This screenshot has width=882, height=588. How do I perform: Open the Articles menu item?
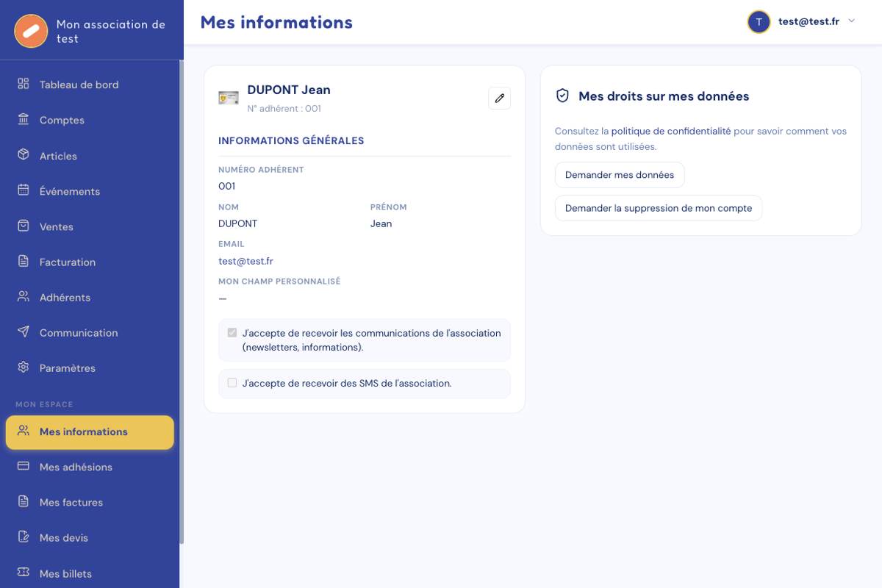point(90,156)
